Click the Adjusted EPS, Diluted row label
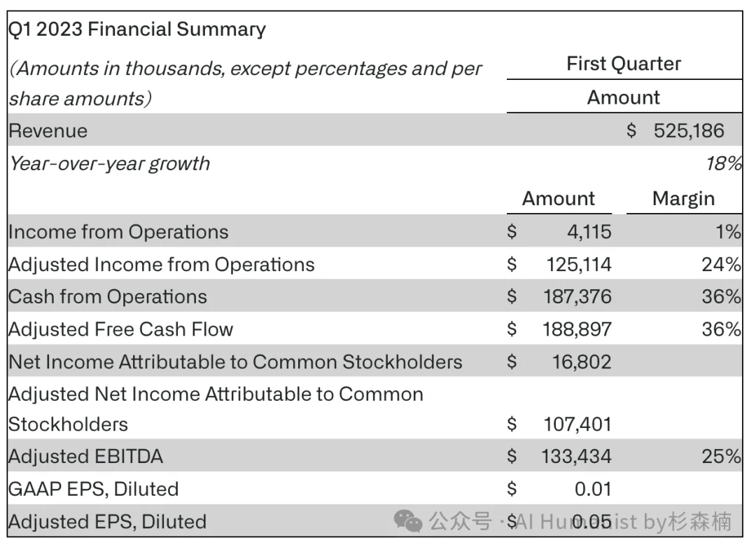 [x=108, y=522]
